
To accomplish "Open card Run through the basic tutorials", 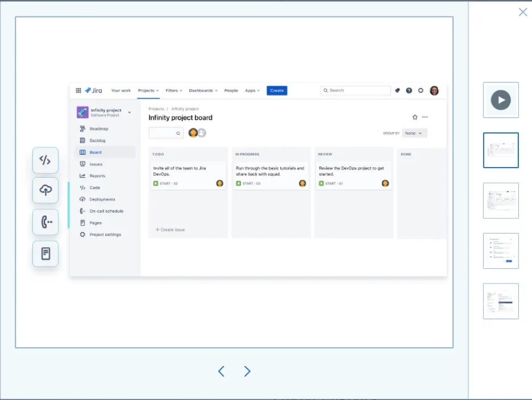I will point(271,176).
